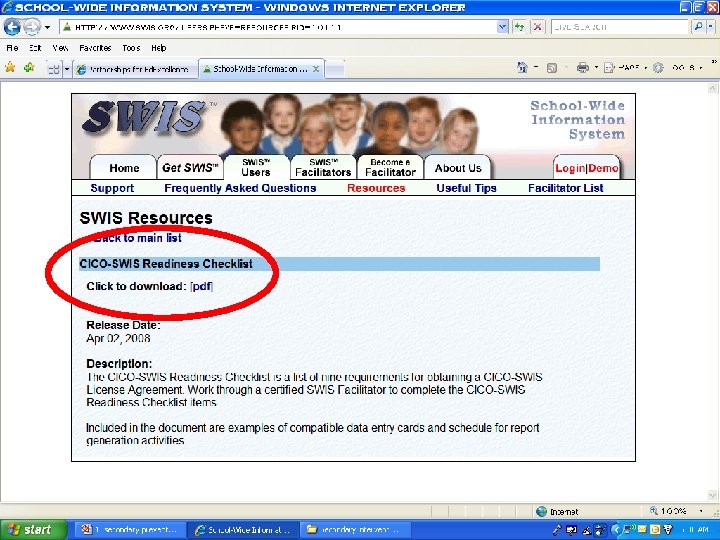The width and height of the screenshot is (720, 540).
Task: Open the SWIS Facilitators site tab
Action: 323,168
